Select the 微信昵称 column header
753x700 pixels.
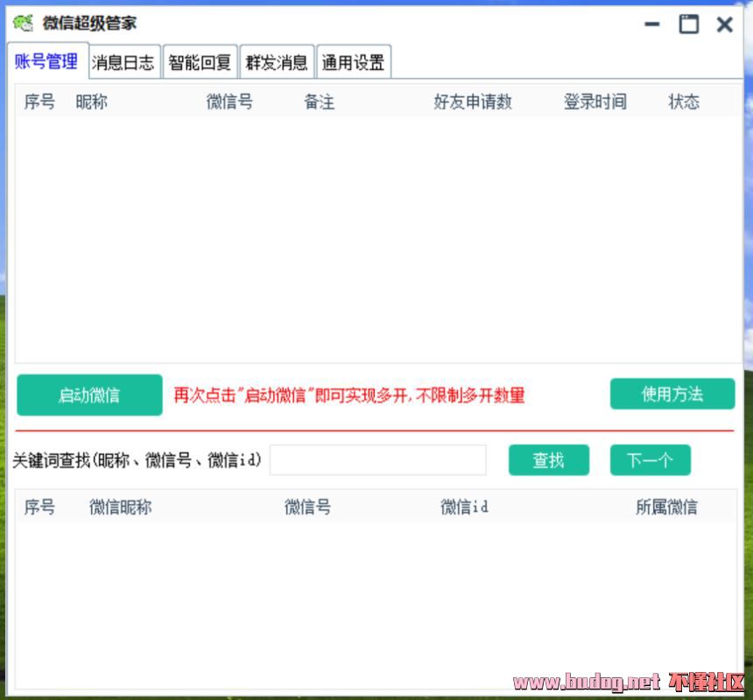coord(120,507)
